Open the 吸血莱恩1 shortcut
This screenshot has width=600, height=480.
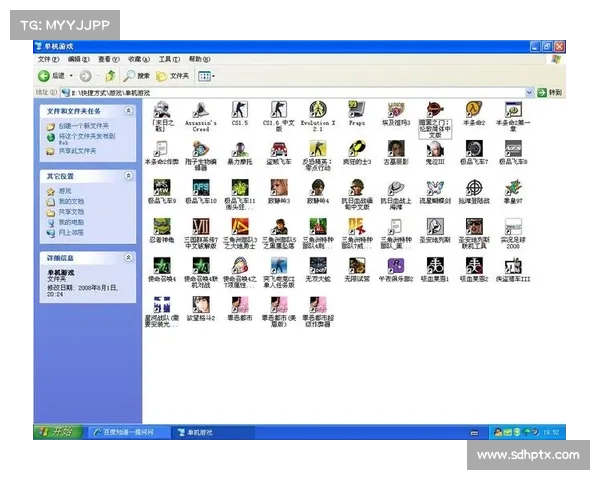435,269
